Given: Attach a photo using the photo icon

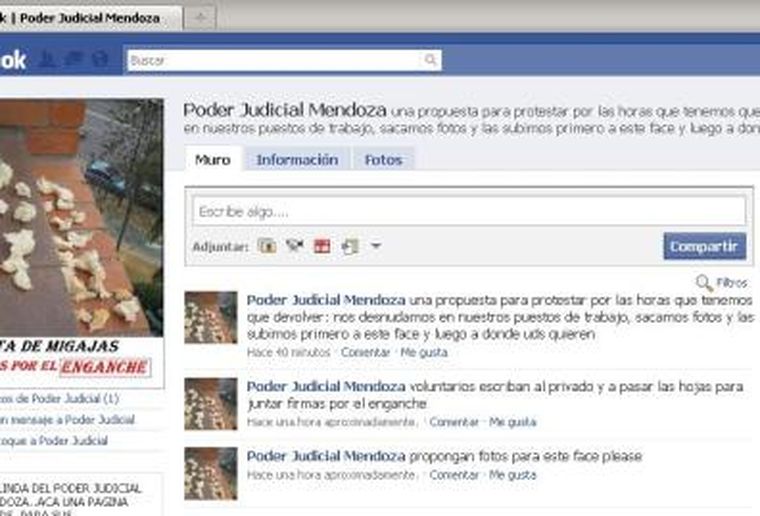Looking at the screenshot, I should 267,246.
